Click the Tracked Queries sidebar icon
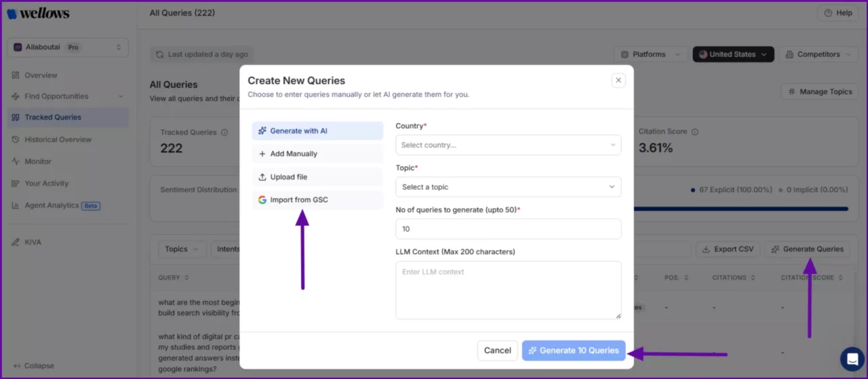Viewport: 868px width, 379px height. pos(16,117)
